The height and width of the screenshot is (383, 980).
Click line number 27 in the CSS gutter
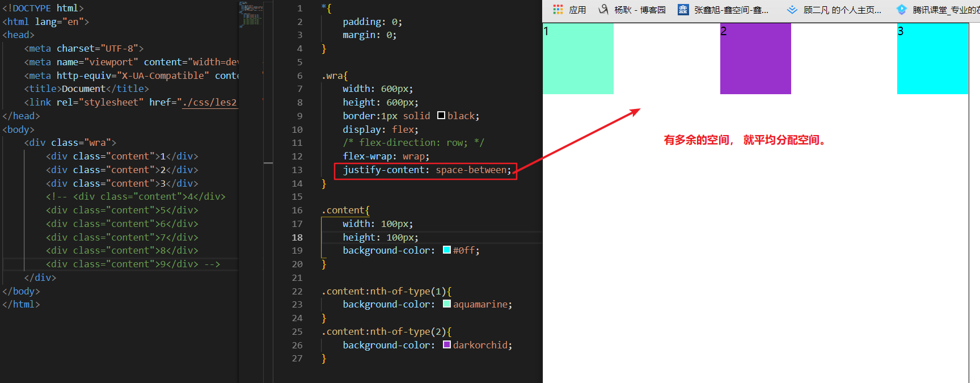pos(297,358)
